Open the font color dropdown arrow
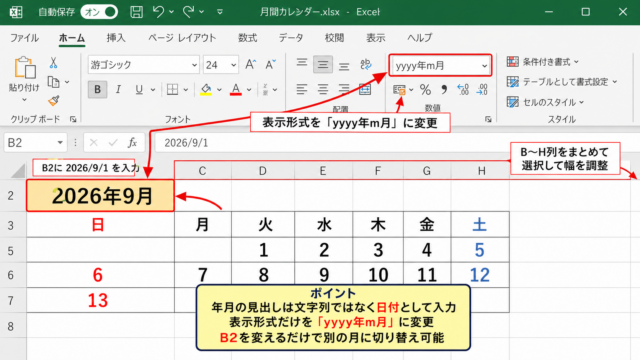The height and width of the screenshot is (360, 640). click(249, 89)
